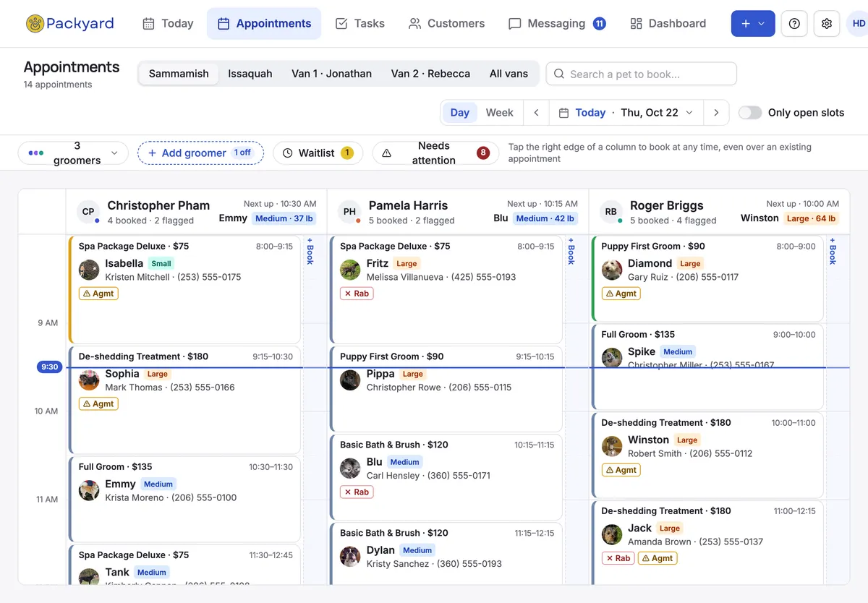This screenshot has height=603, width=868.
Task: Select the Sammamish location filter
Action: tap(179, 74)
